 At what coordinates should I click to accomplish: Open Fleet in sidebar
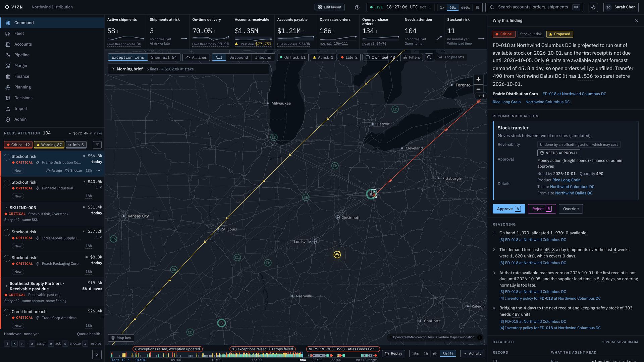[52, 34]
